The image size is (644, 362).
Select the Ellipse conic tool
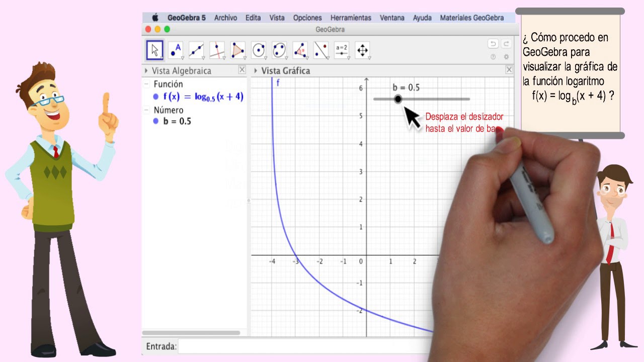click(x=280, y=50)
